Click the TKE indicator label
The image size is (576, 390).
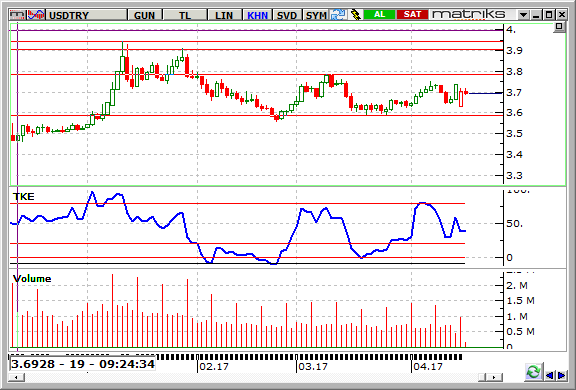(24, 196)
